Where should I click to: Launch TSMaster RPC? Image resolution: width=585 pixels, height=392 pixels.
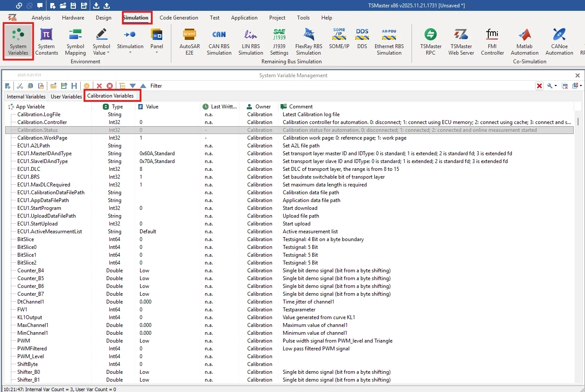(x=431, y=42)
